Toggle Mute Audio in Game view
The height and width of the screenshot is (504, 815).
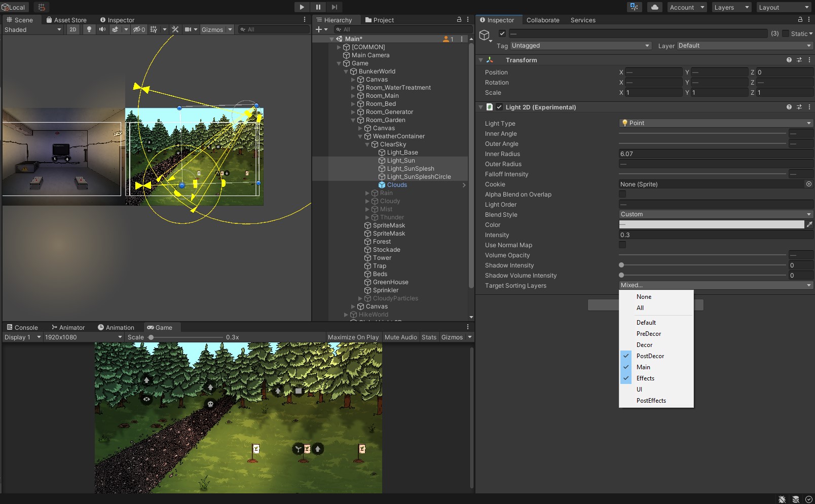[401, 337]
